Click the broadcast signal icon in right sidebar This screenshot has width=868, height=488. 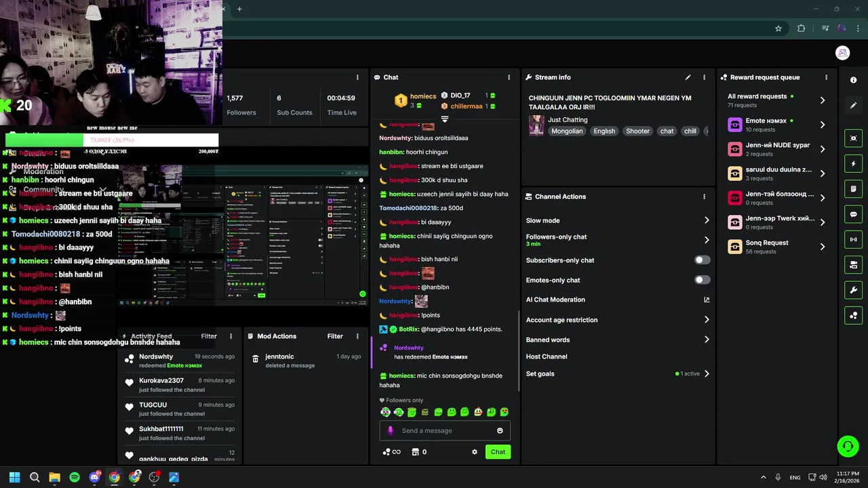(853, 239)
